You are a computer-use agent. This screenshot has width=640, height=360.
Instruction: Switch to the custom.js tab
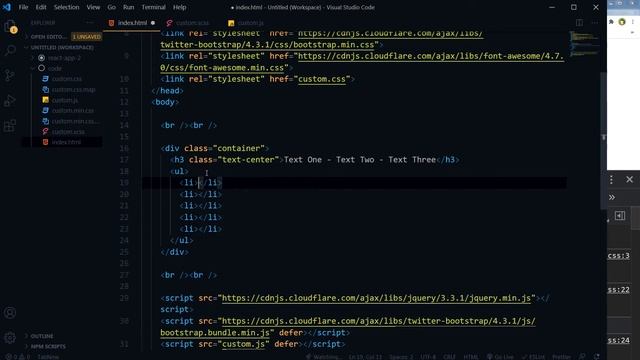(247, 23)
